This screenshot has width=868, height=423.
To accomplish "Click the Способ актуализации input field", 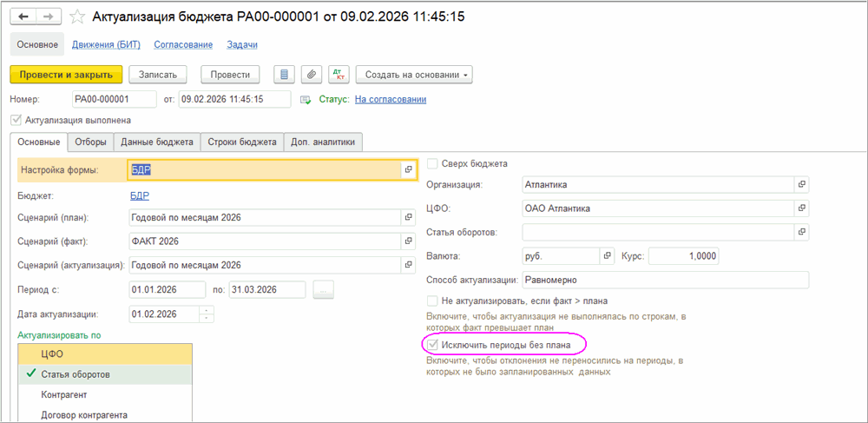I will coord(664,280).
